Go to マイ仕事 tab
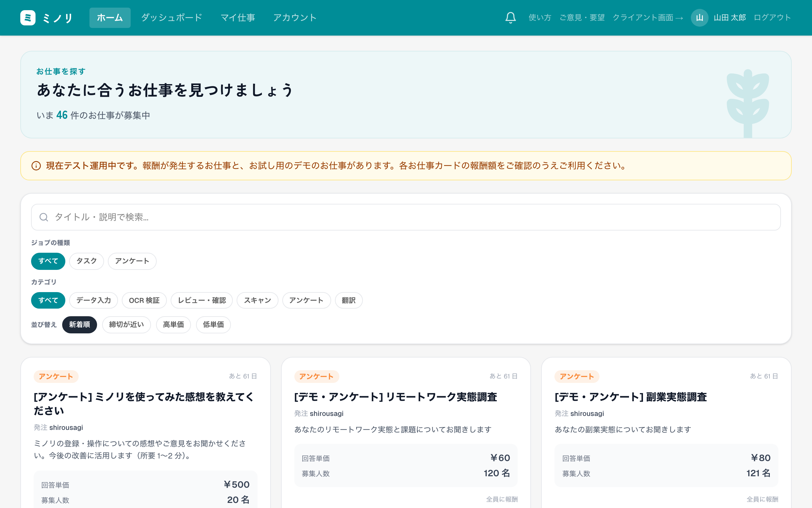 click(x=238, y=18)
